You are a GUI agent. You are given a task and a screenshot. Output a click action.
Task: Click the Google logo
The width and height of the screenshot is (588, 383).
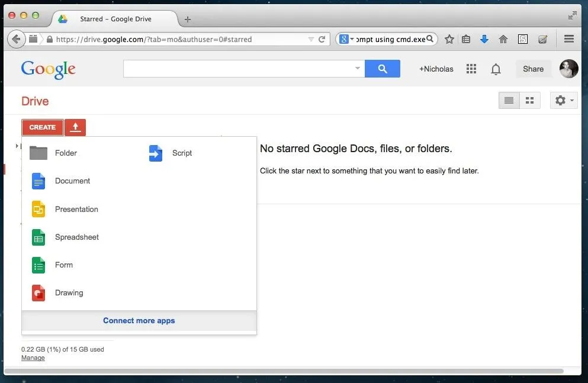pos(48,70)
